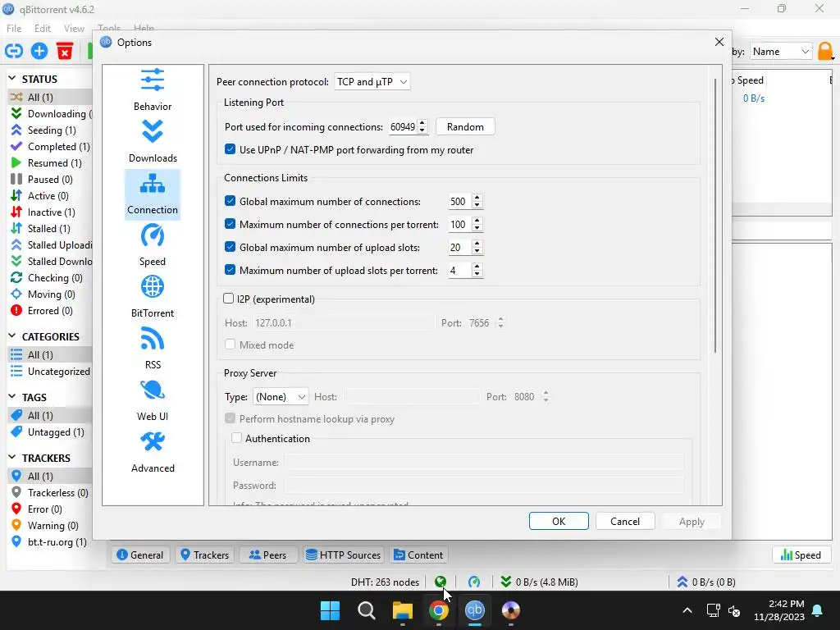Enable I2P (experimental) checkbox
The image size is (840, 630).
(229, 299)
